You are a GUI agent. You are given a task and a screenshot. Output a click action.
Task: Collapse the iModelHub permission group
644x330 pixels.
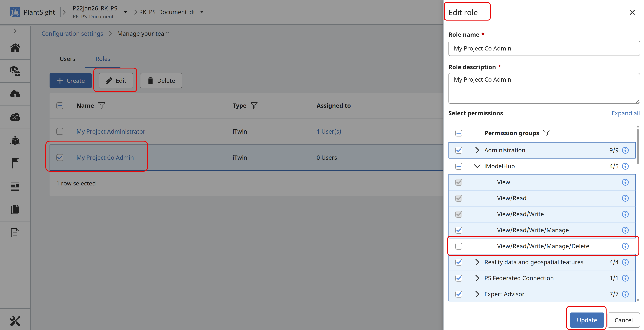(477, 166)
